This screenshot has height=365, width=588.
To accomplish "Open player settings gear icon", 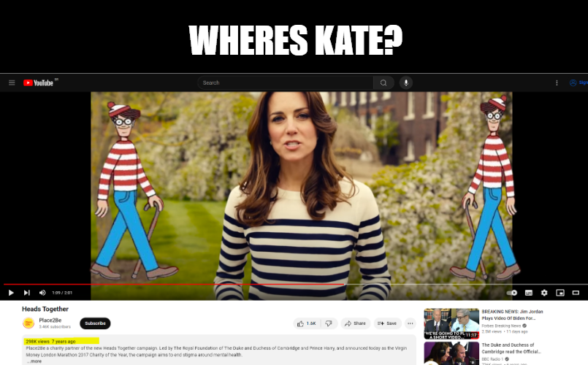I will pyautogui.click(x=544, y=293).
